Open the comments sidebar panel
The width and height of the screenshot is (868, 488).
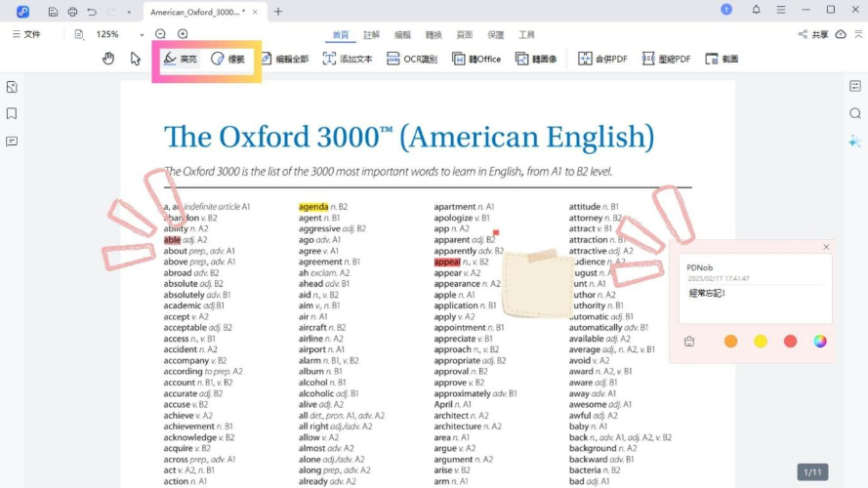(x=12, y=142)
